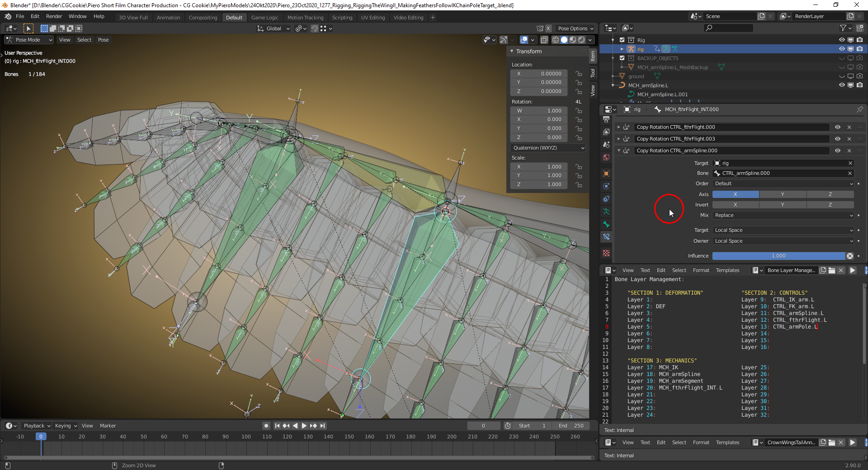Switch to the Scripting workspace tab
This screenshot has width=868, height=470.
pyautogui.click(x=342, y=18)
